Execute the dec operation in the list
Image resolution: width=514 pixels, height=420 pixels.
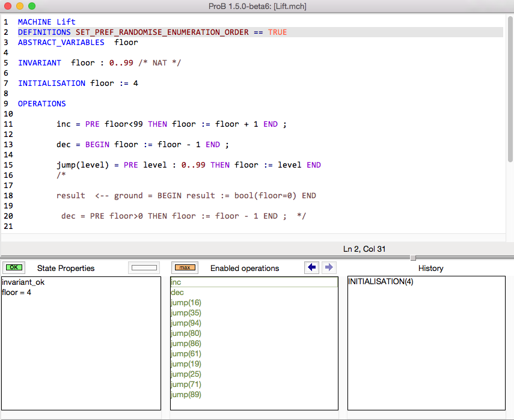pyautogui.click(x=177, y=293)
